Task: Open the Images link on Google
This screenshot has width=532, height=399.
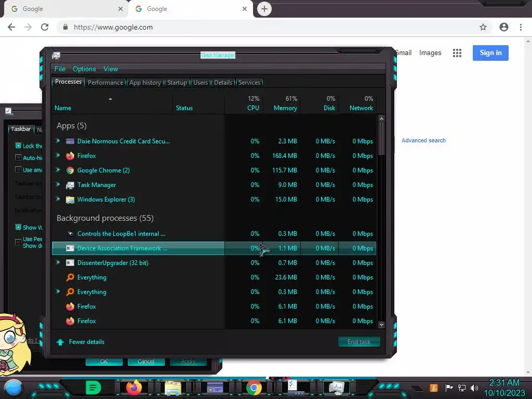Action: pos(430,53)
